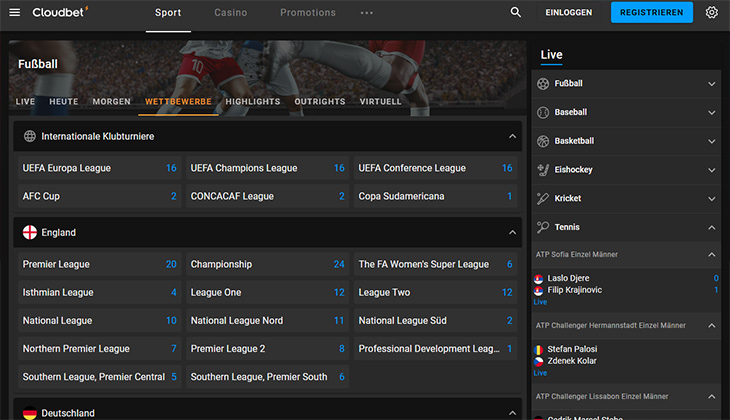Image resolution: width=730 pixels, height=420 pixels.
Task: Collapse Internationale Klubturniere section
Action: [x=512, y=136]
